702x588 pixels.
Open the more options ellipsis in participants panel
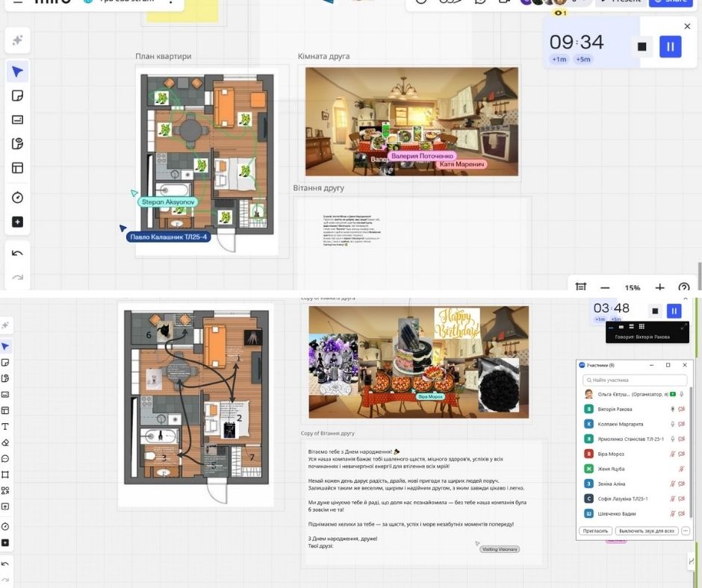(686, 531)
